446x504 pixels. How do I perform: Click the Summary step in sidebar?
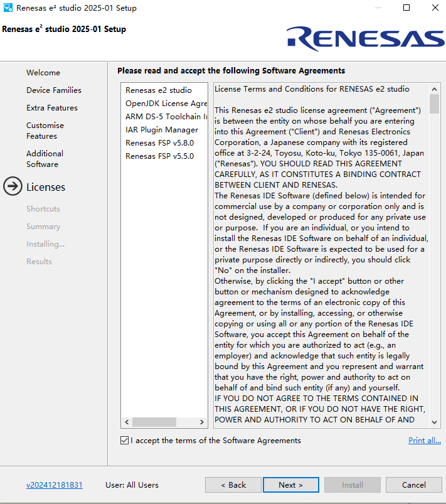43,227
